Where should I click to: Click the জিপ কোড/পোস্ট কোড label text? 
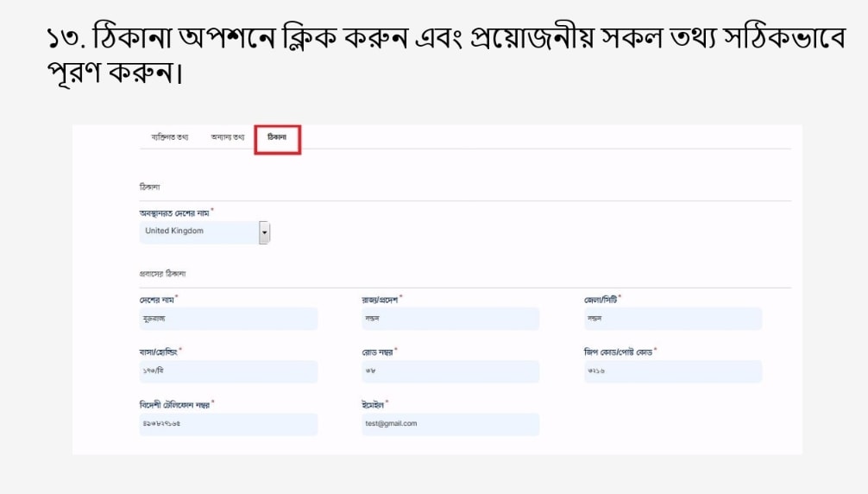pos(618,351)
